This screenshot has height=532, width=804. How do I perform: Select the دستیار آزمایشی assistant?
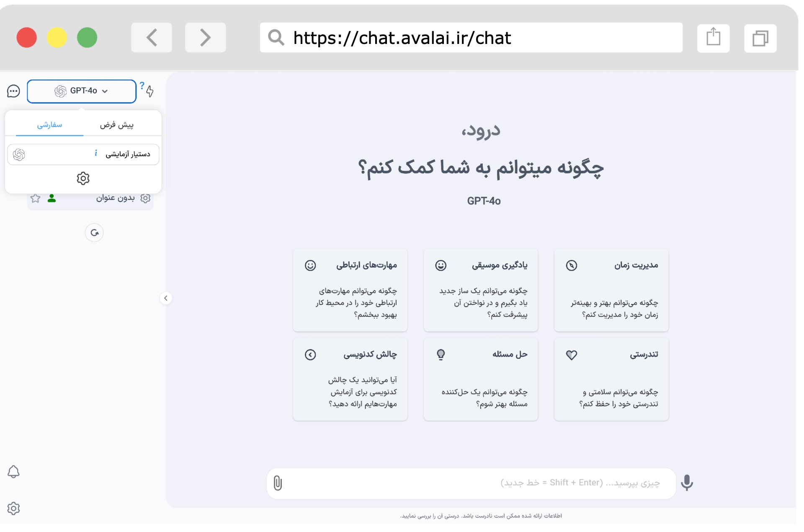coord(83,154)
